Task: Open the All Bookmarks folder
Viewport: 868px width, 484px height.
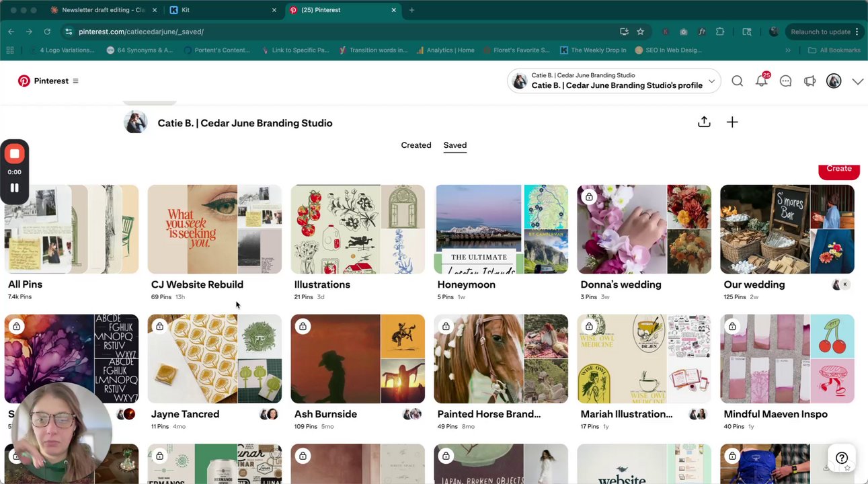Action: 834,50
